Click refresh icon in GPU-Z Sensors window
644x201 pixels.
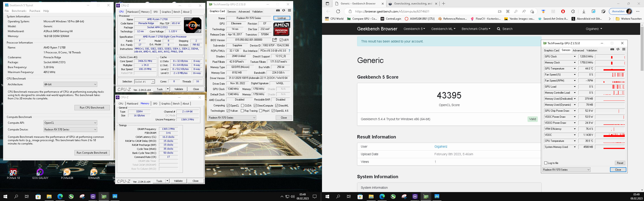coord(618,49)
